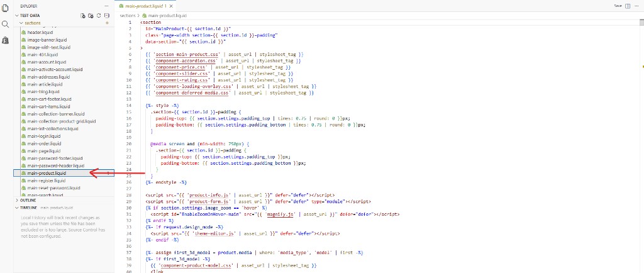Open main-account.liquid file
This screenshot has width=644, height=273.
point(47,62)
